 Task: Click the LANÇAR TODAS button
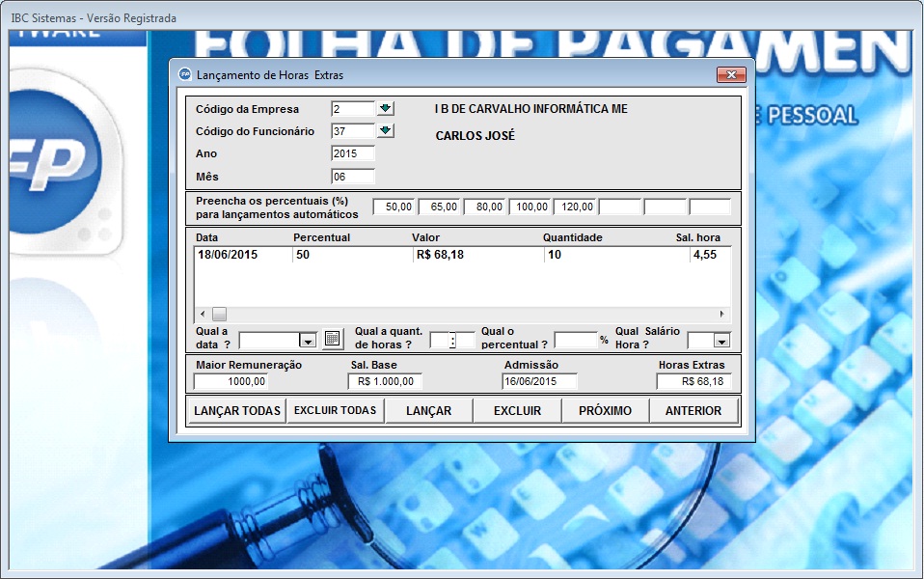[x=237, y=411]
